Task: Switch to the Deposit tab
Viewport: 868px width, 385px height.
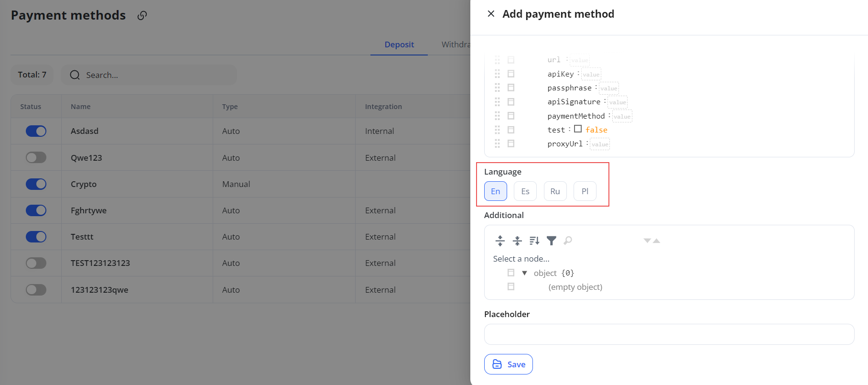Action: (x=399, y=44)
